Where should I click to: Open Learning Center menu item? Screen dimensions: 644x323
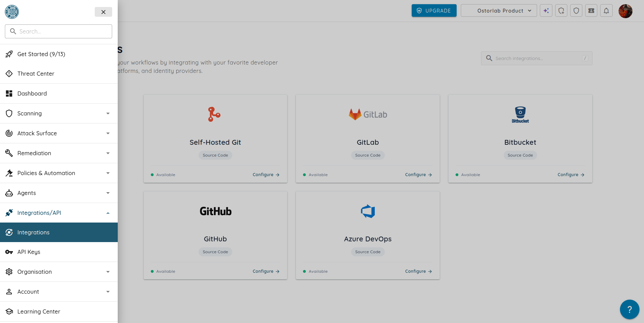59,311
